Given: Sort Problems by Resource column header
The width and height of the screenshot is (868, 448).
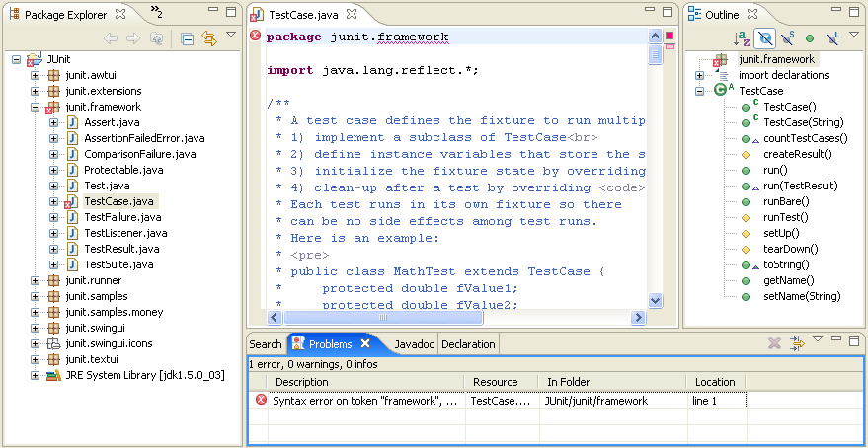Looking at the screenshot, I should (x=502, y=382).
